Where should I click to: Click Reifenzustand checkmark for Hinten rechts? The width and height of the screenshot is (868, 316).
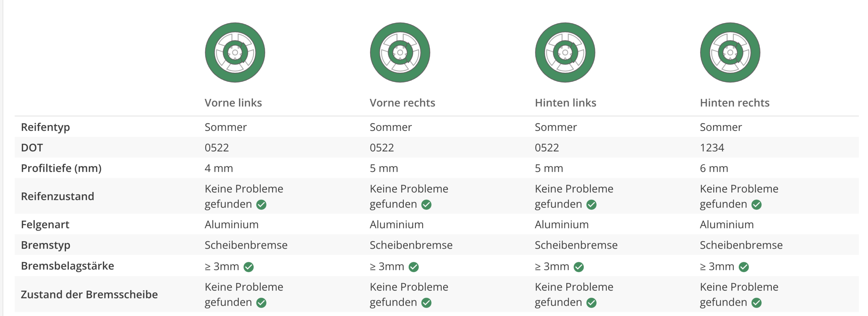pyautogui.click(x=756, y=205)
